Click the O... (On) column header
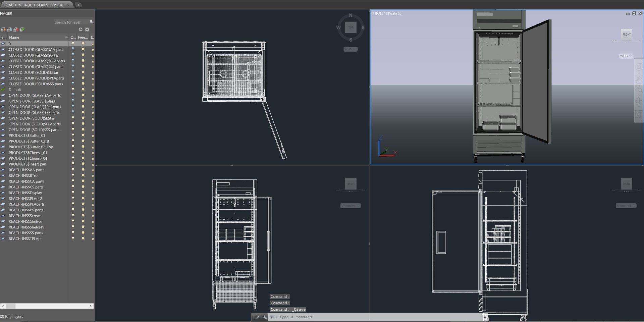Image resolution: width=644 pixels, height=322 pixels. pos(73,37)
